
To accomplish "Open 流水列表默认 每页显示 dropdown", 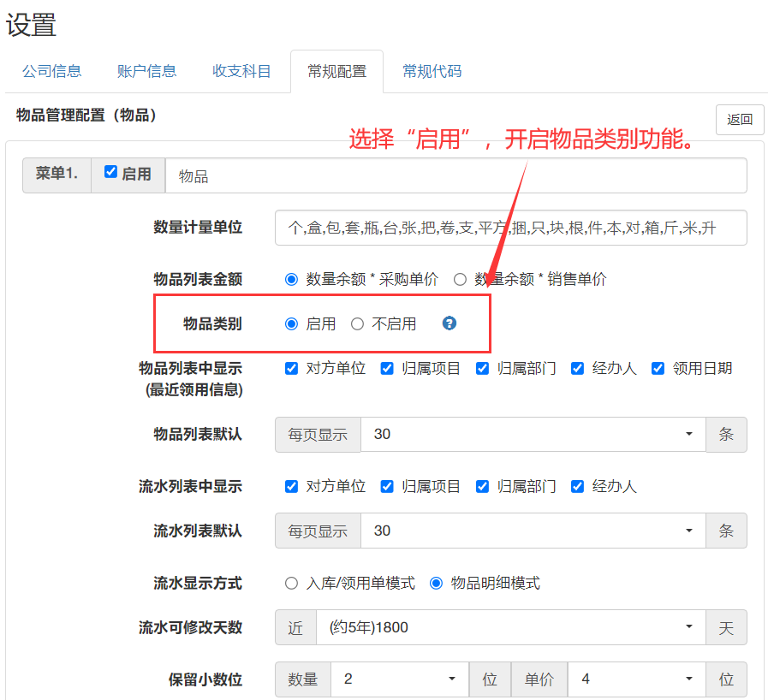I will [533, 531].
